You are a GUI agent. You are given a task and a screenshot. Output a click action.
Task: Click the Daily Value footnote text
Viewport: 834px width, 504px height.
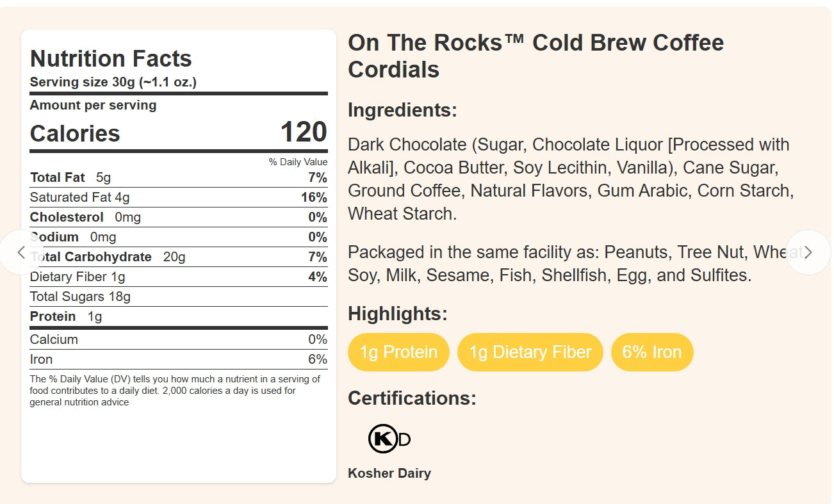click(174, 391)
